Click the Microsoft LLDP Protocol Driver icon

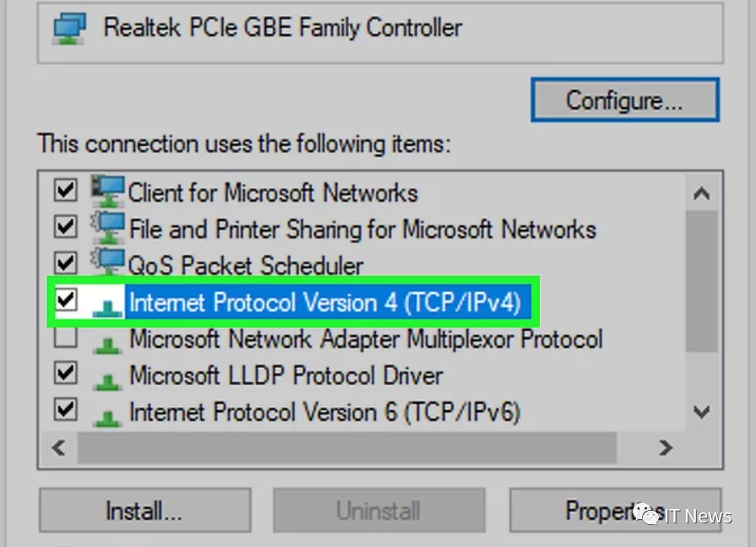106,376
